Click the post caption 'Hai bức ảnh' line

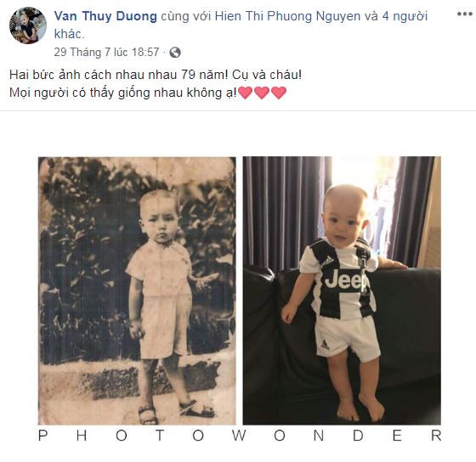[156, 75]
